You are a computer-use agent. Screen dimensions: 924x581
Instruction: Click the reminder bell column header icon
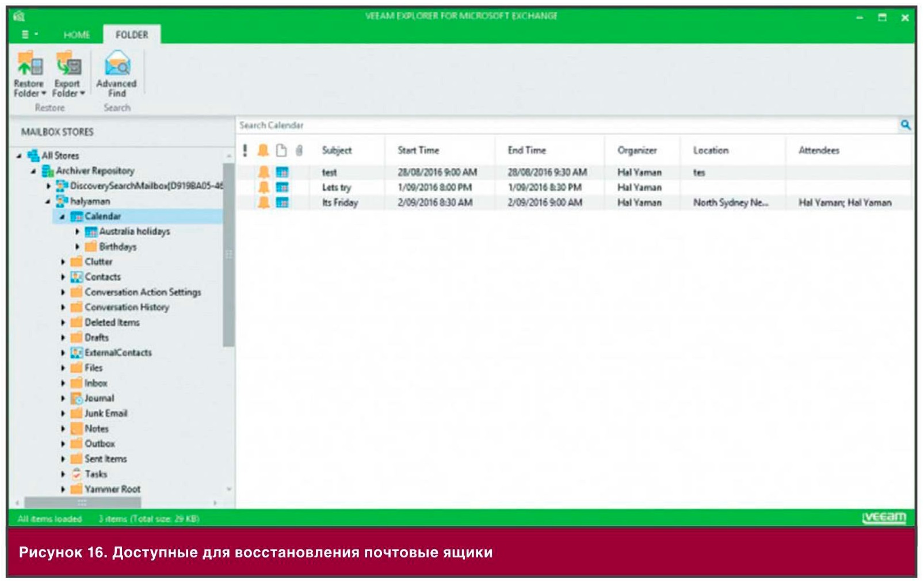pyautogui.click(x=263, y=150)
